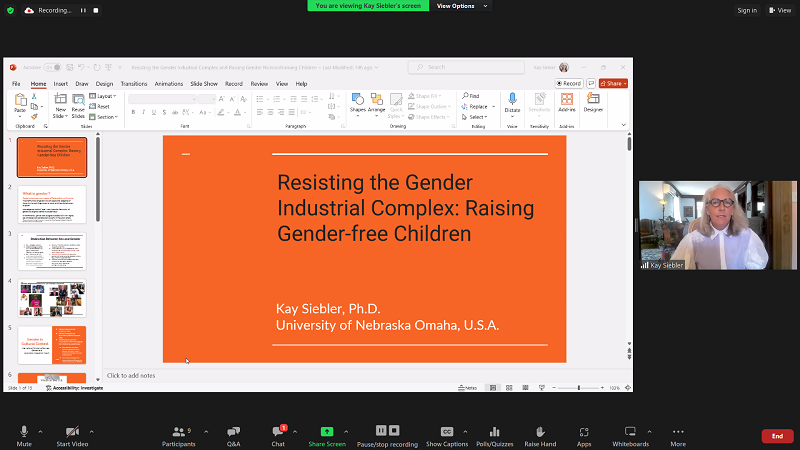The height and width of the screenshot is (450, 800).
Task: Start Video from the Zoom toolbar
Action: coord(71,432)
